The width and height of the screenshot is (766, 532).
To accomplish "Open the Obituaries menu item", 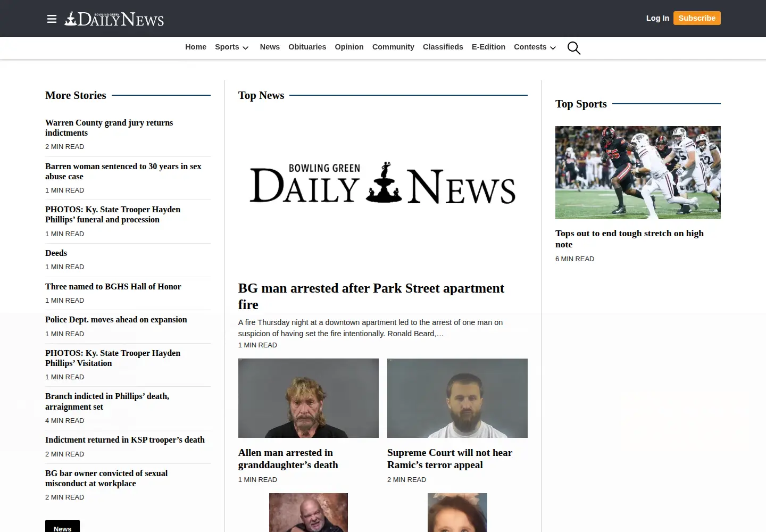I will point(307,47).
